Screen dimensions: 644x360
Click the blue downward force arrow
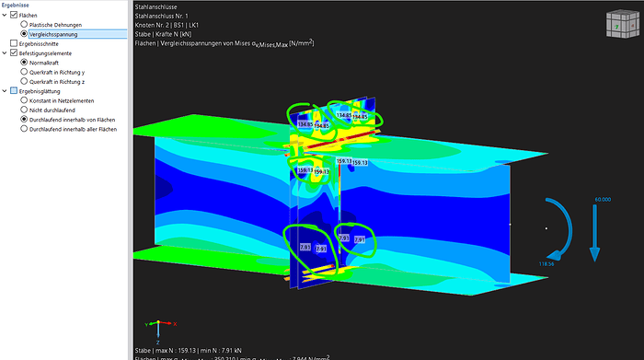(594, 233)
